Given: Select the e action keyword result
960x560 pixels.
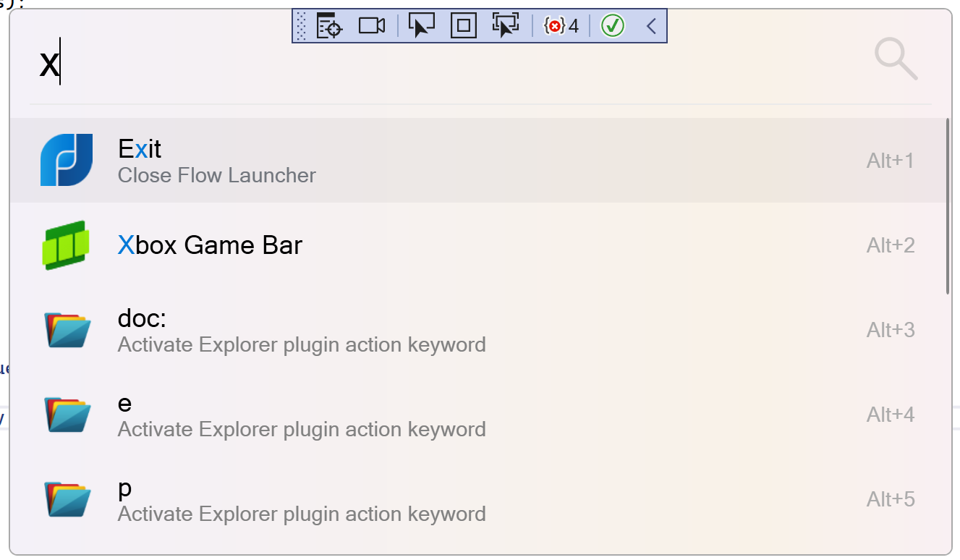Looking at the screenshot, I should tap(479, 415).
